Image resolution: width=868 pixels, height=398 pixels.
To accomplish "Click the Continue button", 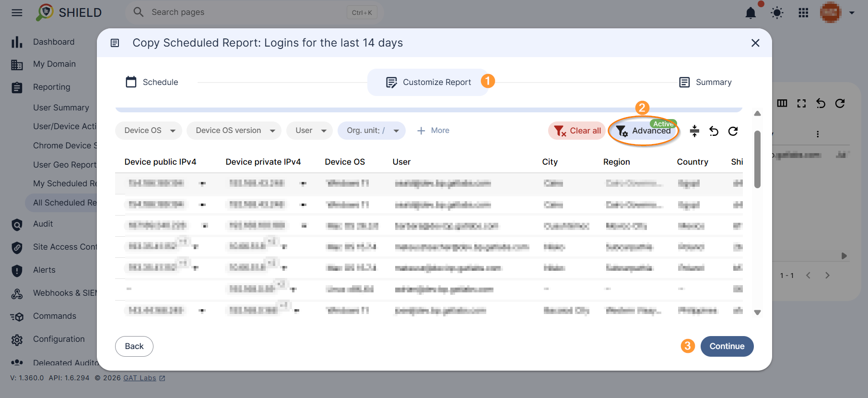I will 727,346.
